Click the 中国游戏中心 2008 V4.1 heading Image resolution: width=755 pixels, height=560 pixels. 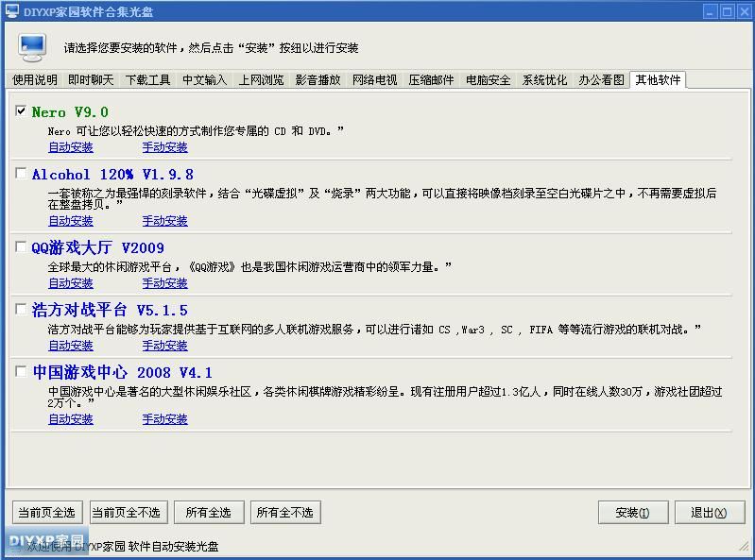122,372
